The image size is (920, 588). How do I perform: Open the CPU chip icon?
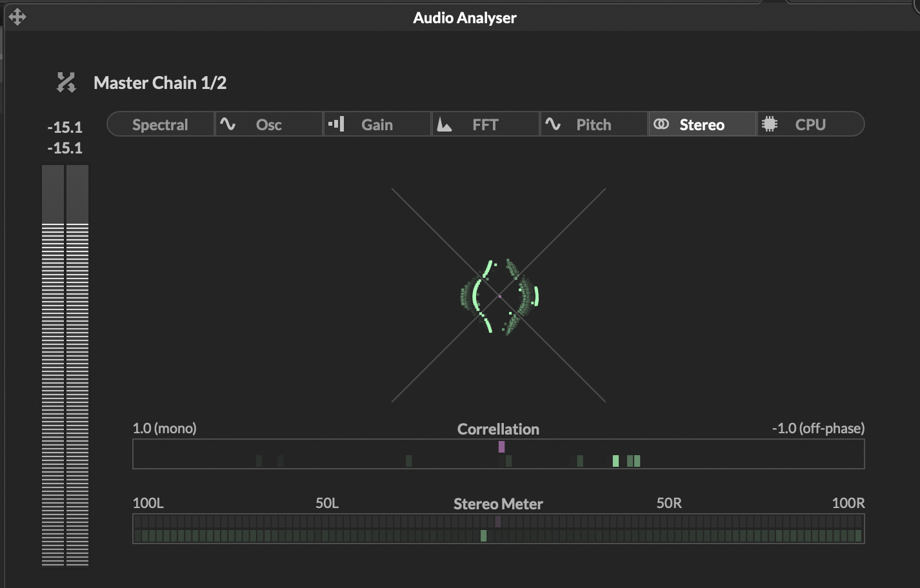[x=770, y=124]
